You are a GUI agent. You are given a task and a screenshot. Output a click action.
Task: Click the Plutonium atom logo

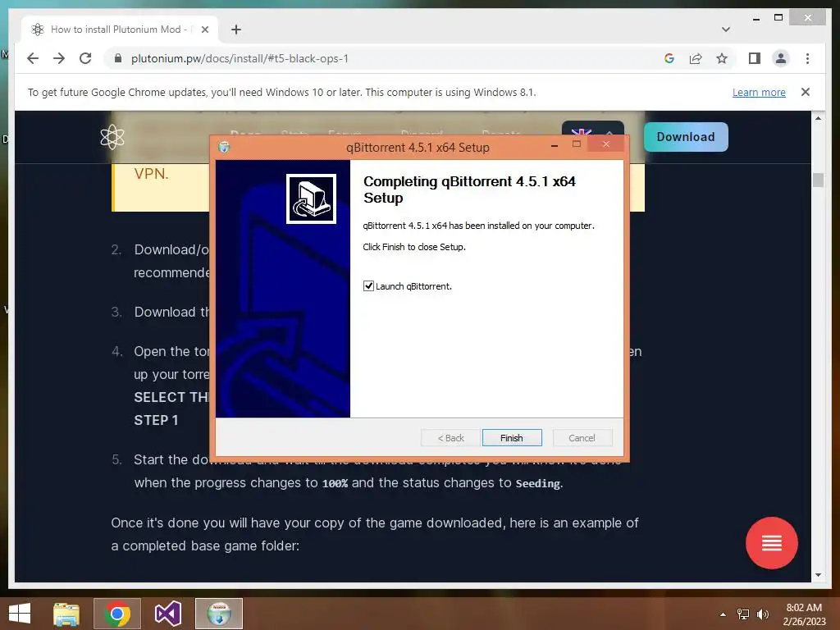(x=112, y=137)
